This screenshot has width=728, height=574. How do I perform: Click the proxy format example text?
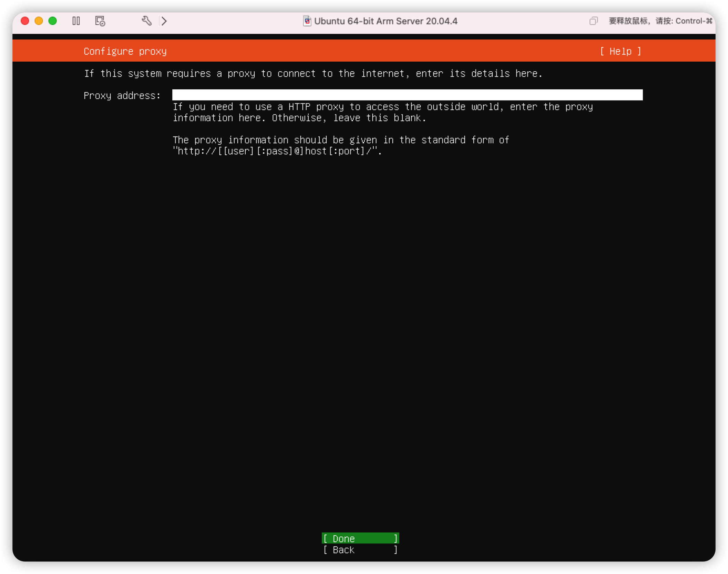coord(277,151)
